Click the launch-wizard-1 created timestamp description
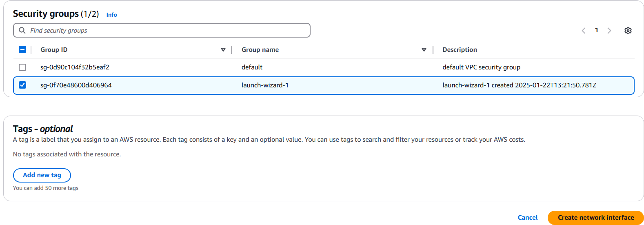Image resolution: width=644 pixels, height=225 pixels. [x=519, y=85]
